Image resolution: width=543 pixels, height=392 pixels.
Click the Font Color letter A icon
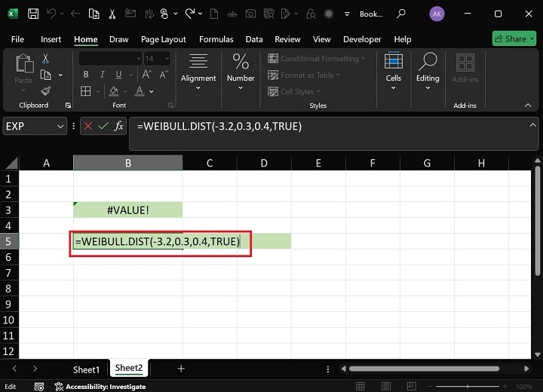click(x=140, y=91)
